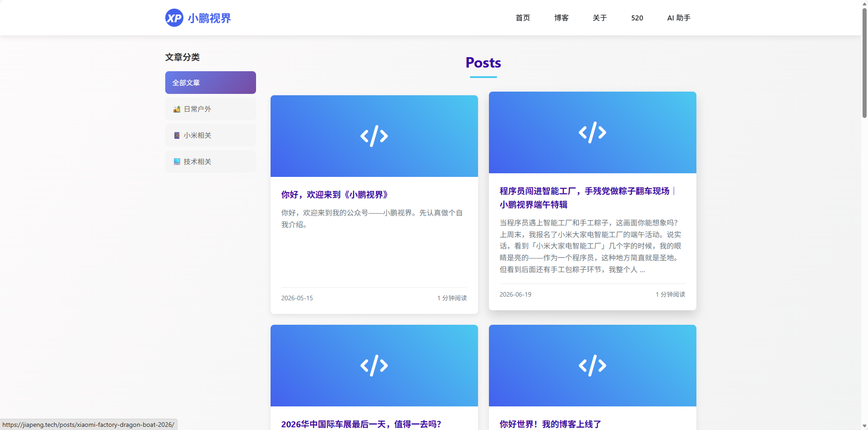Click the 技术相关 laptop icon
The height and width of the screenshot is (430, 868).
(x=177, y=161)
